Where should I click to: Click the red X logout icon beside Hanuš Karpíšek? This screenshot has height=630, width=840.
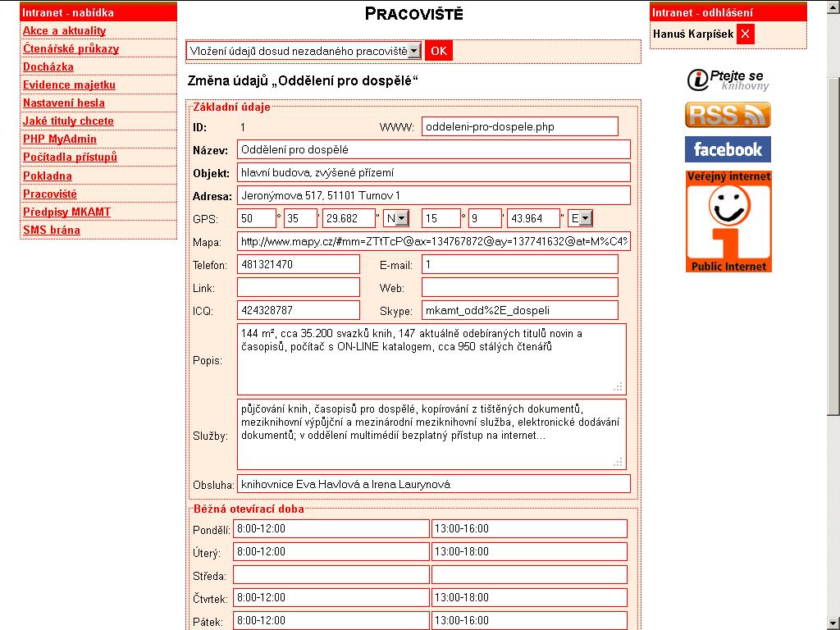point(745,34)
